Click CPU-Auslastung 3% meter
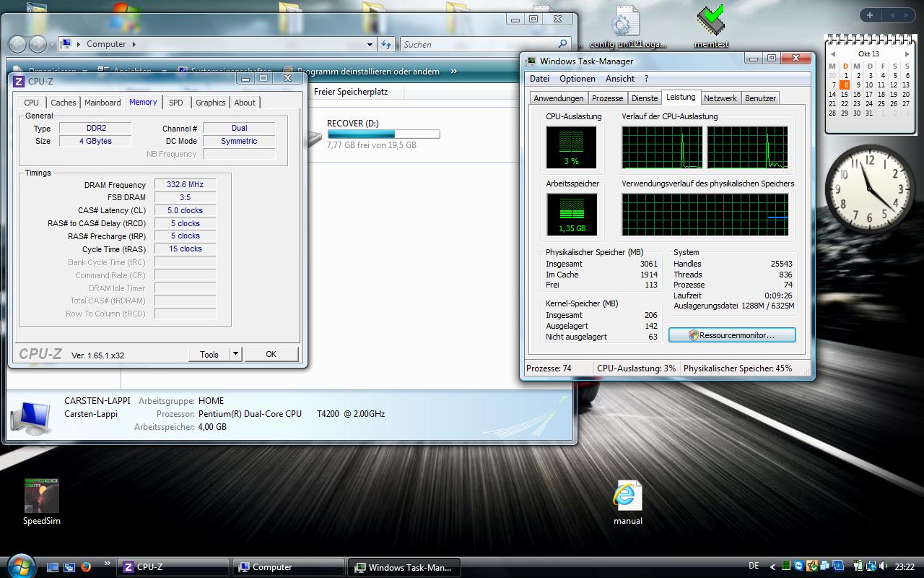 [571, 147]
